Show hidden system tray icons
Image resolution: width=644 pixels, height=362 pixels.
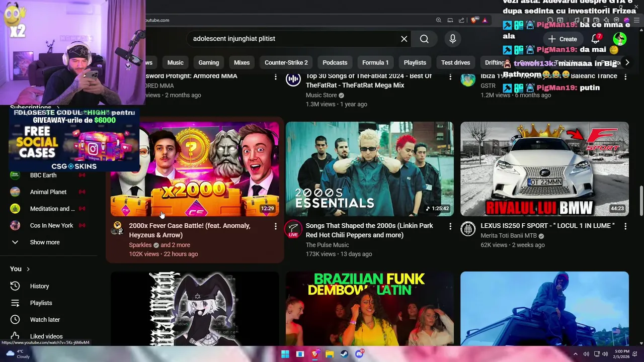coord(576,354)
